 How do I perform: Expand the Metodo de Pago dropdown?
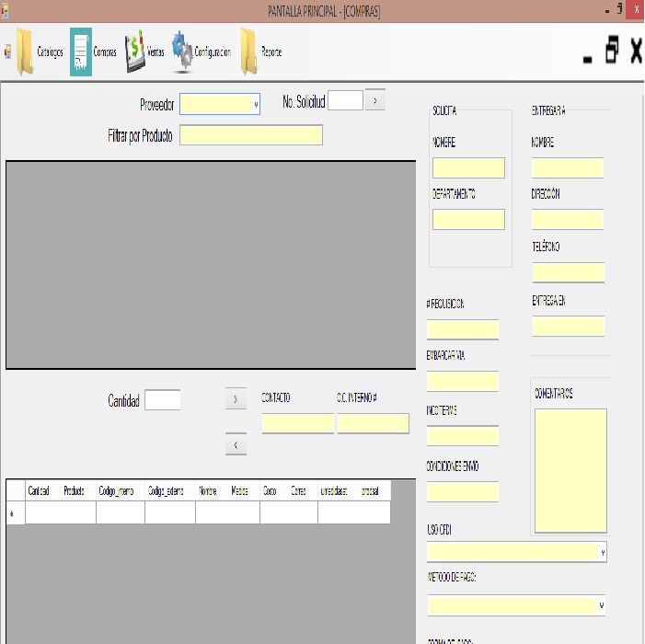[602, 605]
